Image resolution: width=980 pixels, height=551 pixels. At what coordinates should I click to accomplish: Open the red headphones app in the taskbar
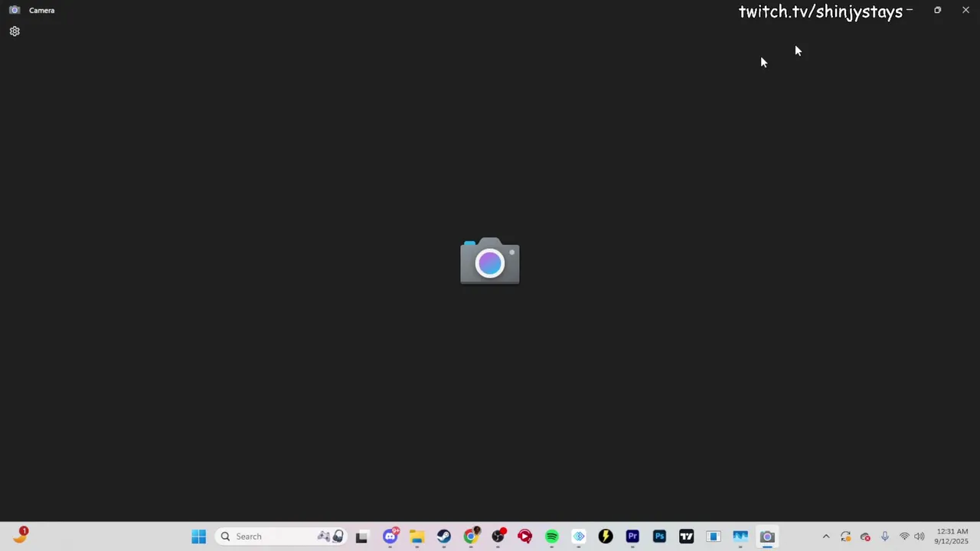[525, 536]
